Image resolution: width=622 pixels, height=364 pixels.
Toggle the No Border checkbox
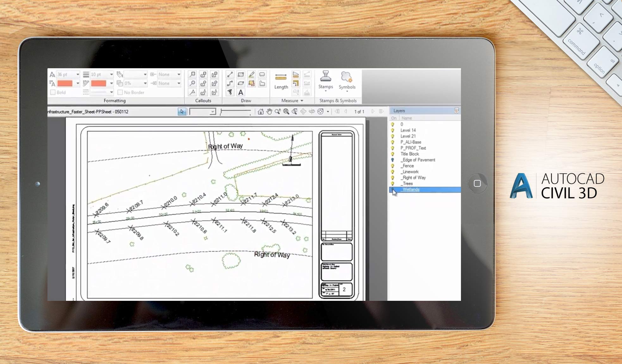coord(120,92)
